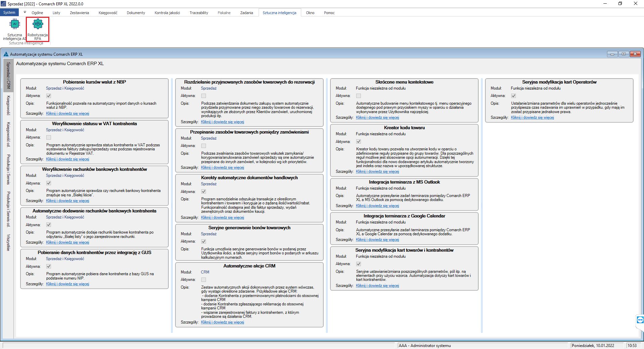
Task: Open the Zestawienia ribbon tab
Action: pos(79,13)
